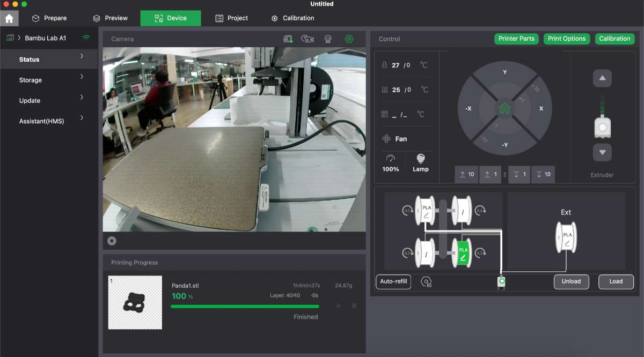Click the webcam icon in Camera header
This screenshot has height=357, width=644.
pos(327,39)
